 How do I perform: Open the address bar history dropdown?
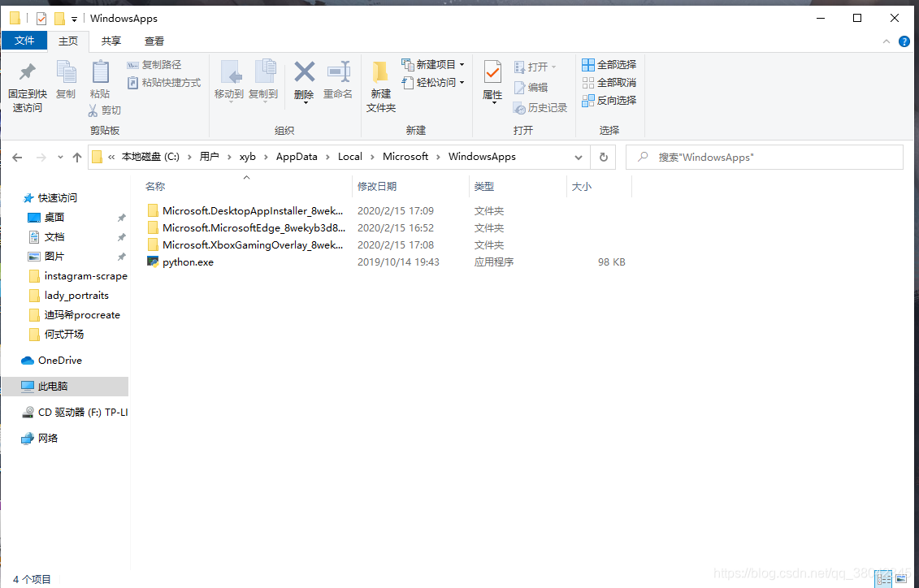point(579,157)
